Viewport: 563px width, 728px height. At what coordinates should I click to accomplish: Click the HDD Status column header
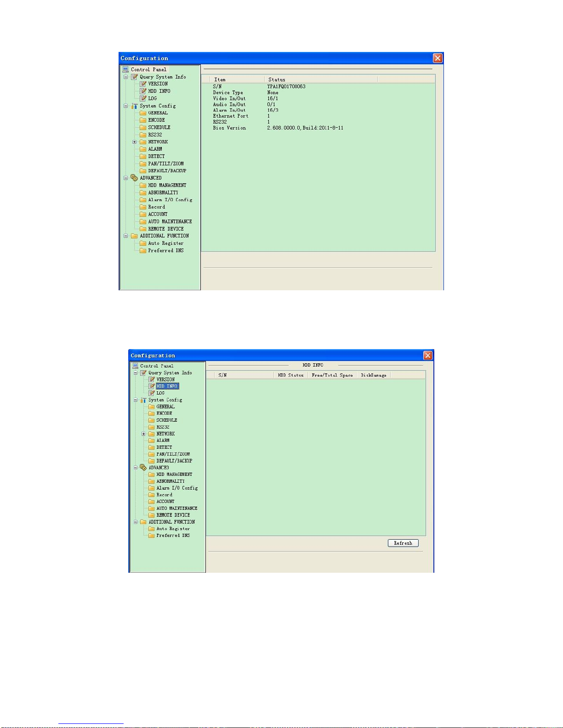point(291,375)
